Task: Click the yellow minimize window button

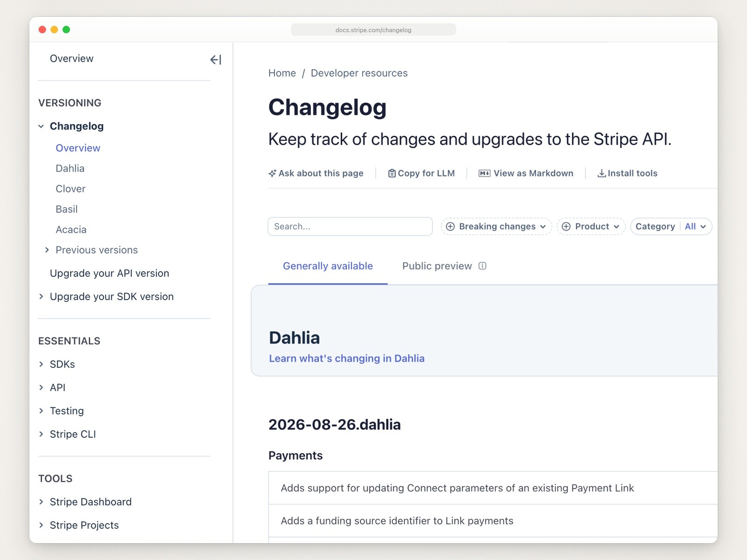Action: tap(54, 30)
